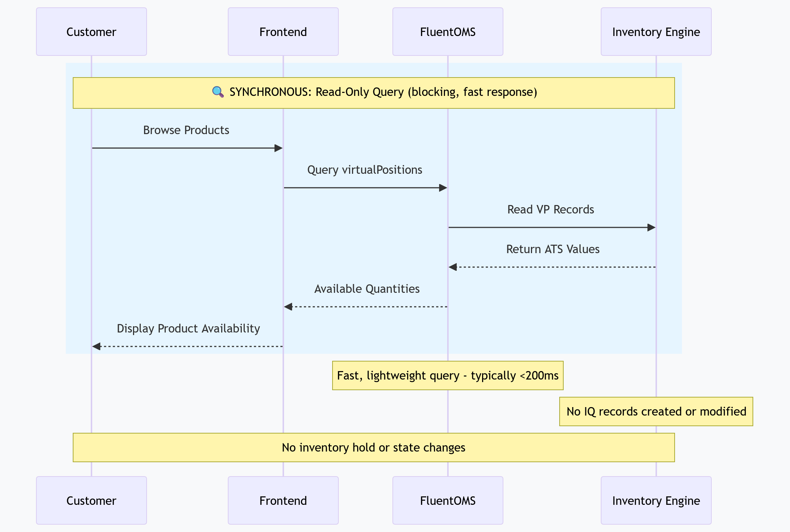Click the Query virtualPositions message label
The image size is (790, 532).
[x=365, y=170]
